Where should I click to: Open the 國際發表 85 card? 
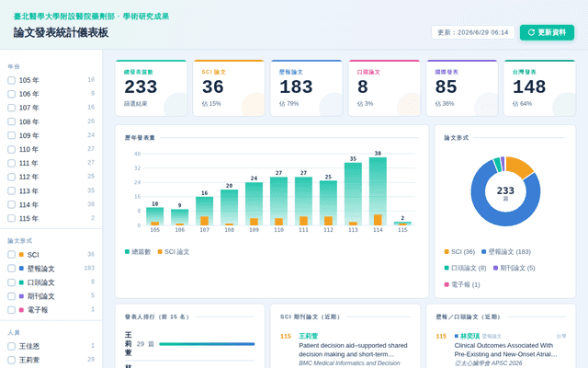pyautogui.click(x=462, y=88)
